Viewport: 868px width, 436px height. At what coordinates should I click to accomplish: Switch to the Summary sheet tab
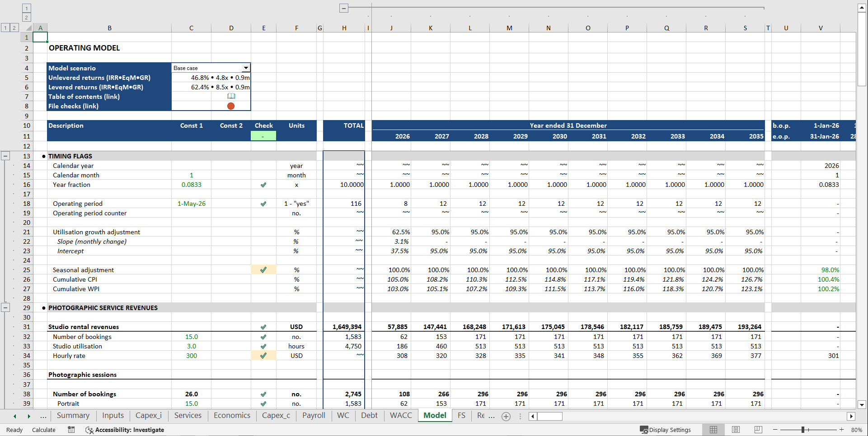(x=73, y=415)
